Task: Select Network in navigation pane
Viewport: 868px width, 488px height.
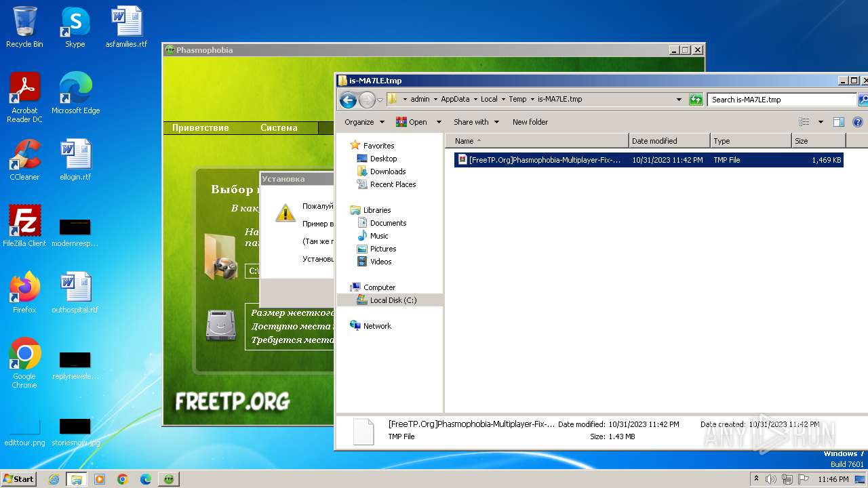Action: click(x=377, y=326)
